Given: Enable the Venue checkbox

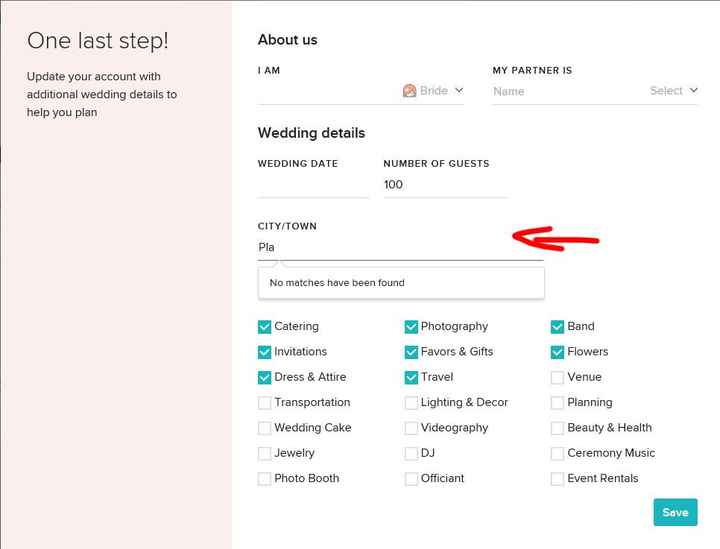Looking at the screenshot, I should (558, 377).
